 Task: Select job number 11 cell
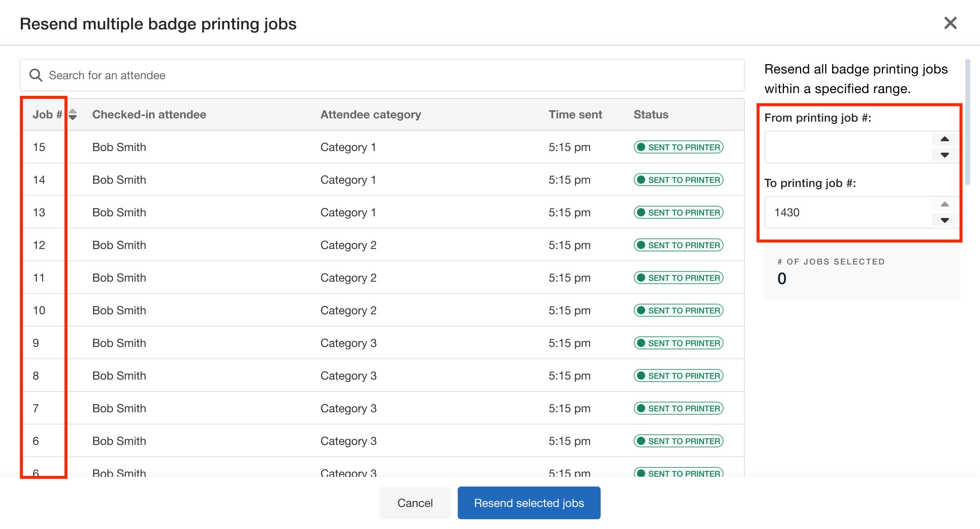(x=39, y=278)
